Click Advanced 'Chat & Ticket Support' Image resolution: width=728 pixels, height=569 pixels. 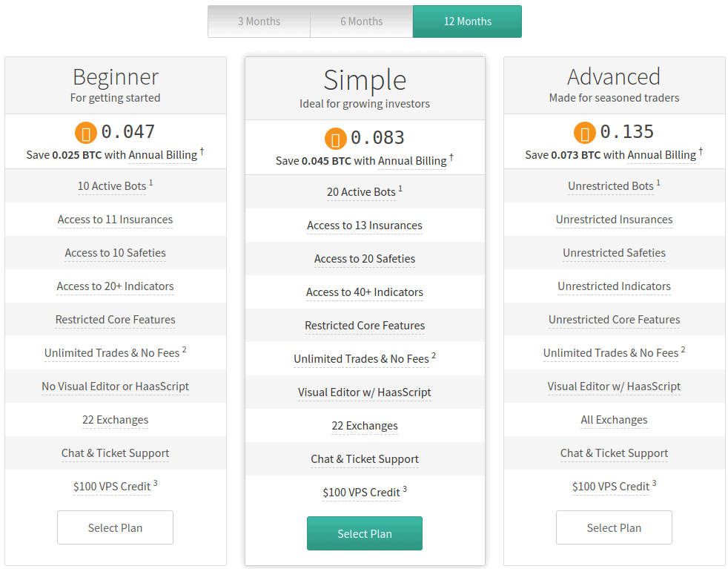coord(614,454)
